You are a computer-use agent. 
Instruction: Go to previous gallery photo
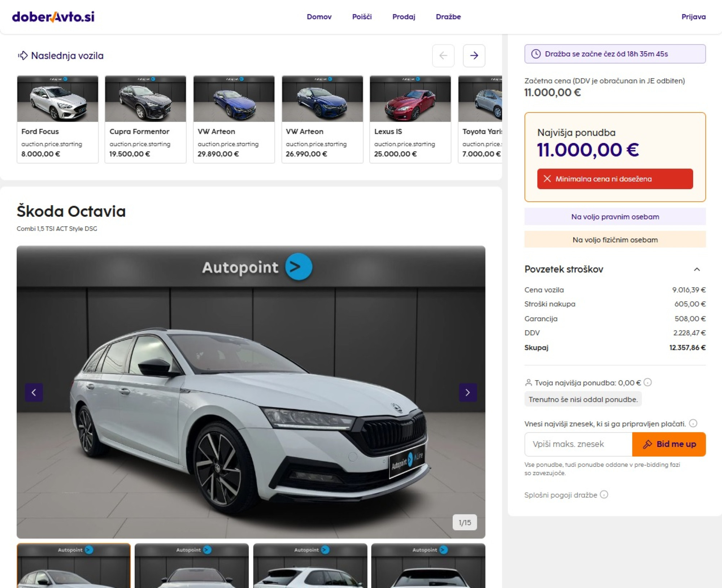coord(34,392)
